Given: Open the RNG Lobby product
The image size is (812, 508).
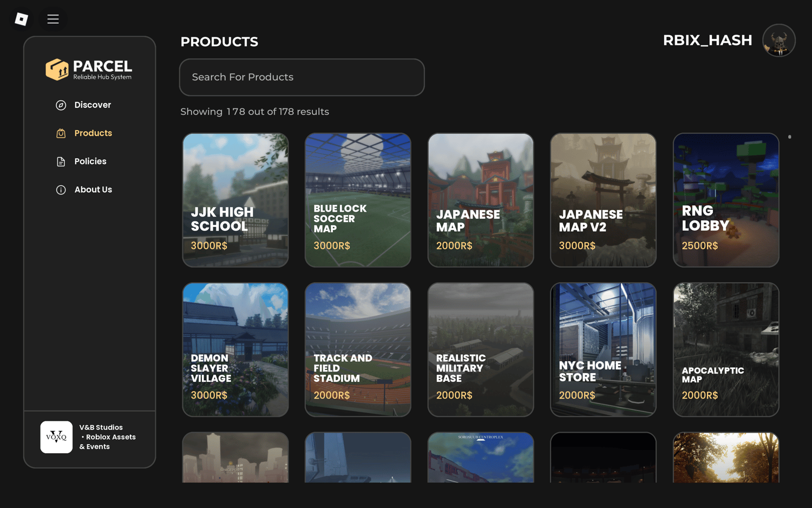Looking at the screenshot, I should (726, 200).
